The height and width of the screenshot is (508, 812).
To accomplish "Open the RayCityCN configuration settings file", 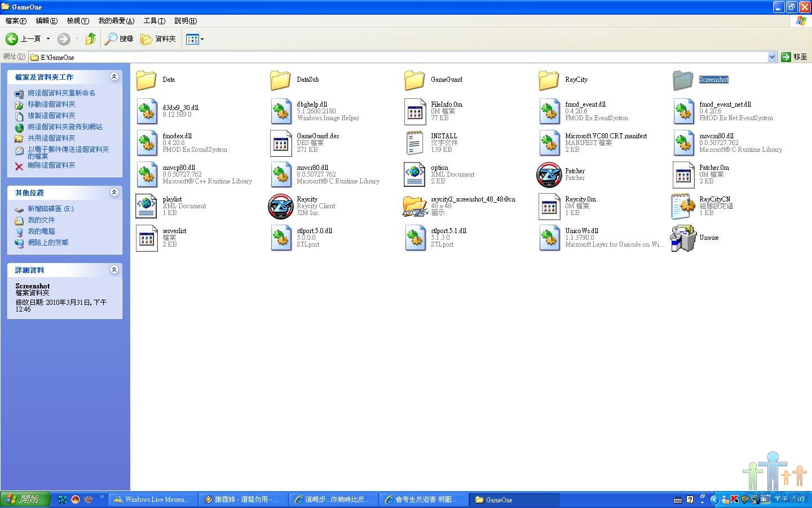I will coord(683,206).
